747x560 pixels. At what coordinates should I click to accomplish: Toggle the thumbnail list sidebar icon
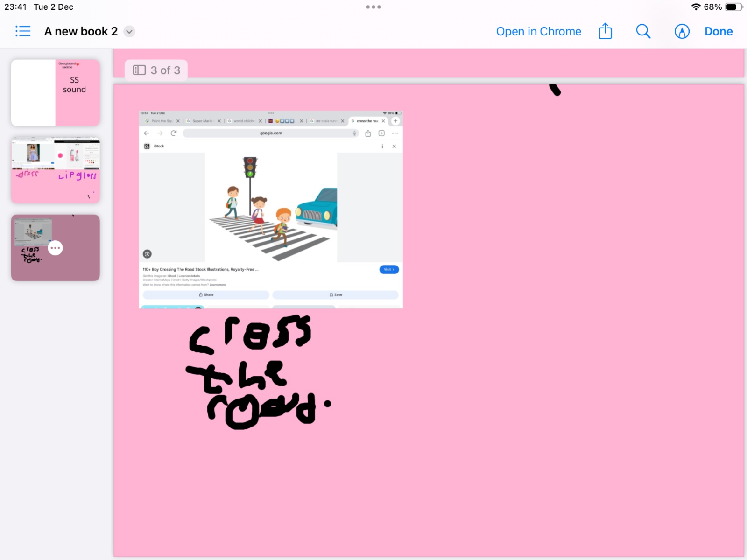pyautogui.click(x=22, y=31)
